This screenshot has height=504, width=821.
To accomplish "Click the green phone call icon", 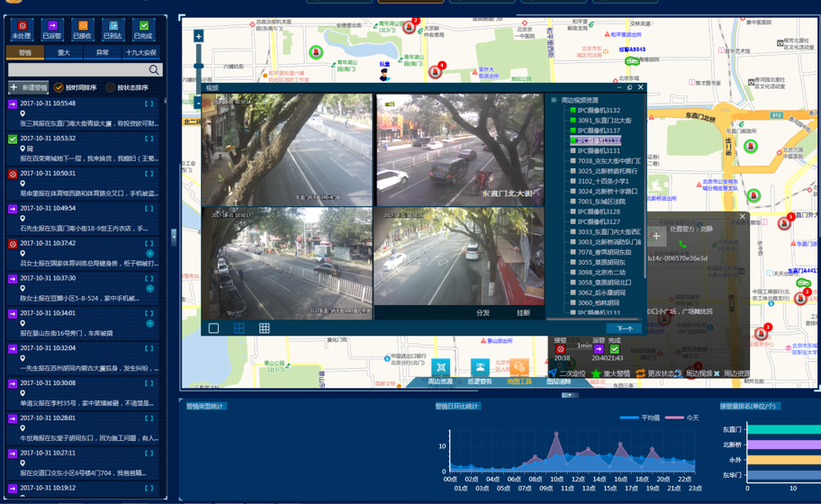I will click(x=682, y=243).
